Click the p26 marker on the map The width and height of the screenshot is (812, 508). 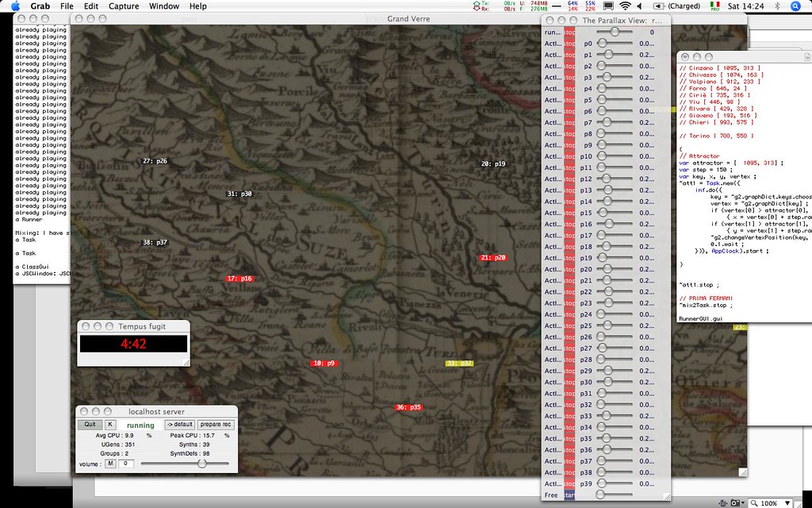[x=154, y=160]
